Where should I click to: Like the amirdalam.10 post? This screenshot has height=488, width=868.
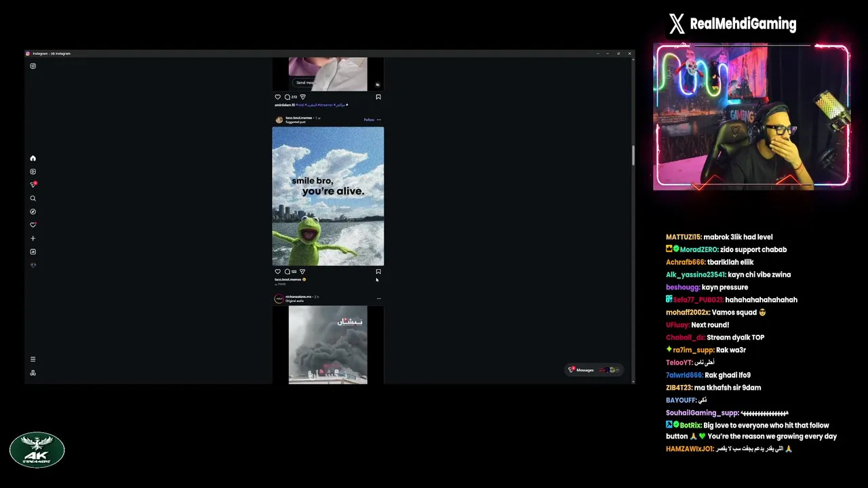click(277, 97)
